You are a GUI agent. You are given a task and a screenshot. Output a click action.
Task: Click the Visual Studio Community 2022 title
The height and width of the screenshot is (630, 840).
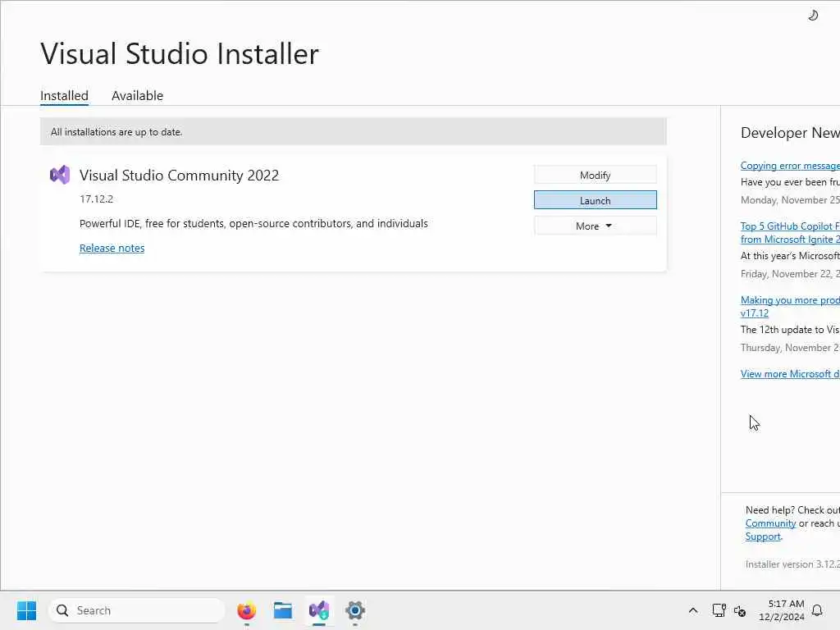(179, 176)
